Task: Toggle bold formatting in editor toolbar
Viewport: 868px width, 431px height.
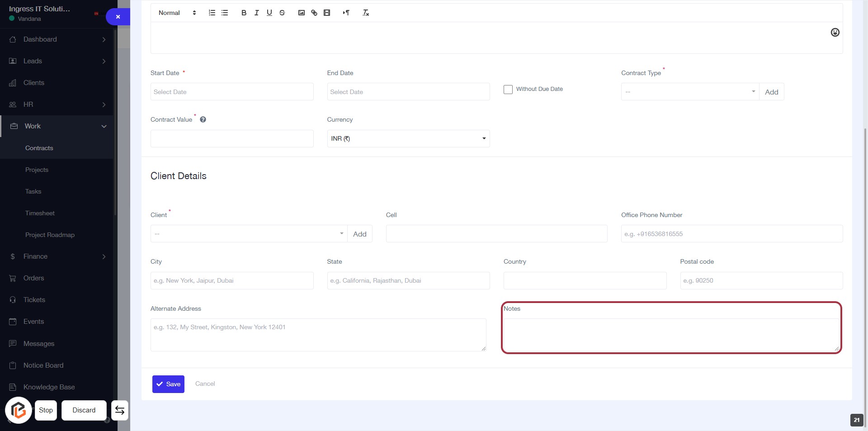Action: [x=244, y=13]
